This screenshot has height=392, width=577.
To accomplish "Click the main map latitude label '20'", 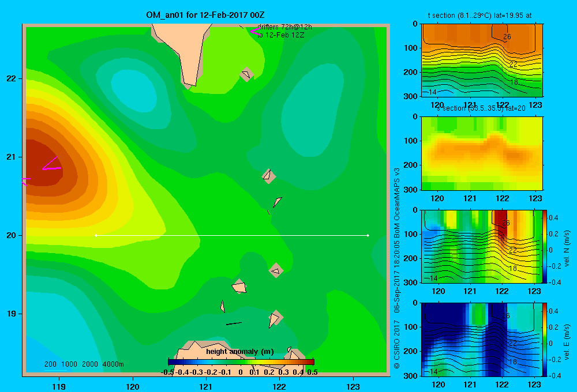I will tap(12, 235).
